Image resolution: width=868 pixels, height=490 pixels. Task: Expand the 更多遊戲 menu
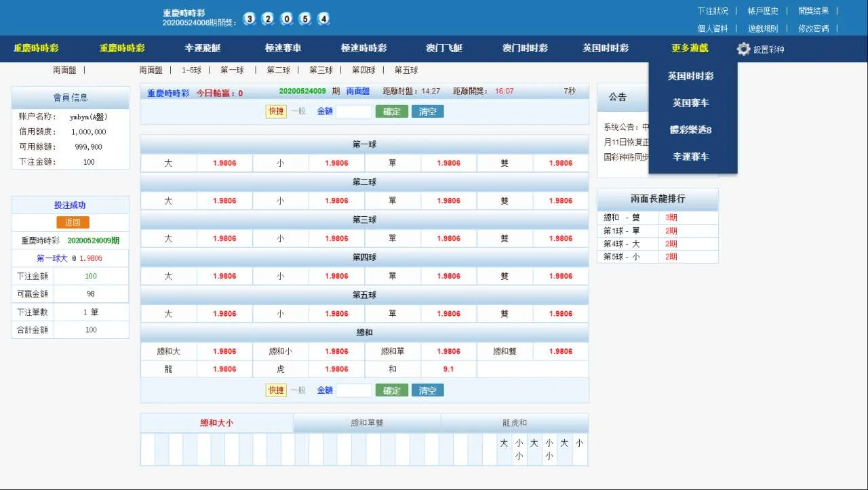coord(690,48)
